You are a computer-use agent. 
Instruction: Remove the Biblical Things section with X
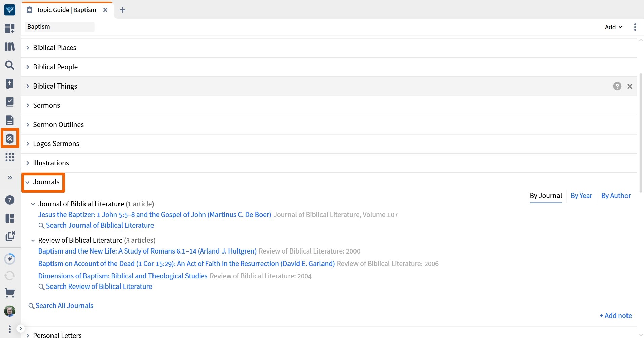click(x=630, y=86)
